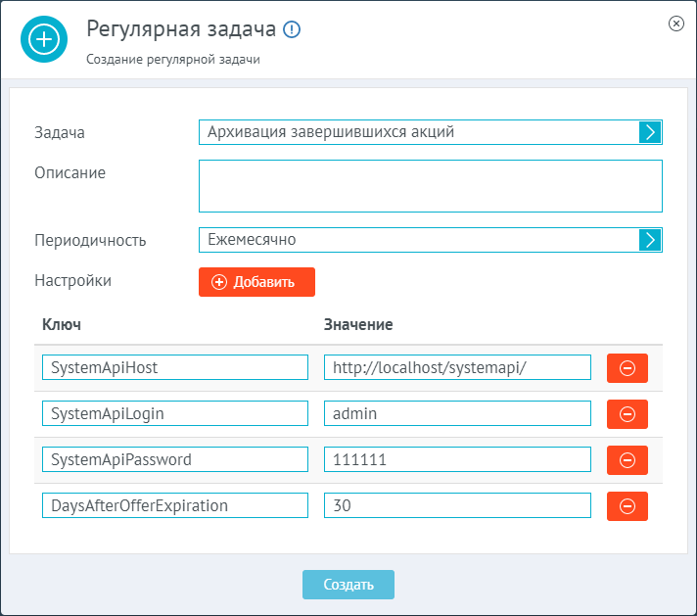This screenshot has width=697, height=616.
Task: Remove the SystemApiHost setting row
Action: pos(627,368)
